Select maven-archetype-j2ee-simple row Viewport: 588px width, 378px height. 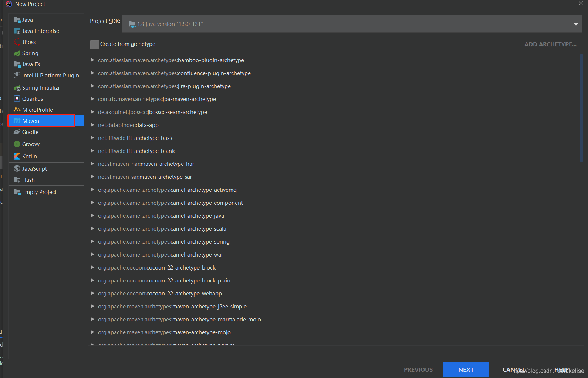point(335,307)
